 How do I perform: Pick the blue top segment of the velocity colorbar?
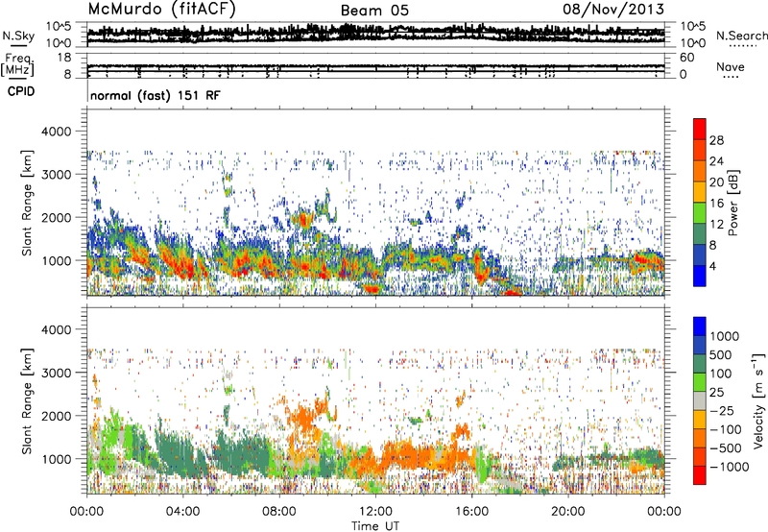tap(700, 326)
